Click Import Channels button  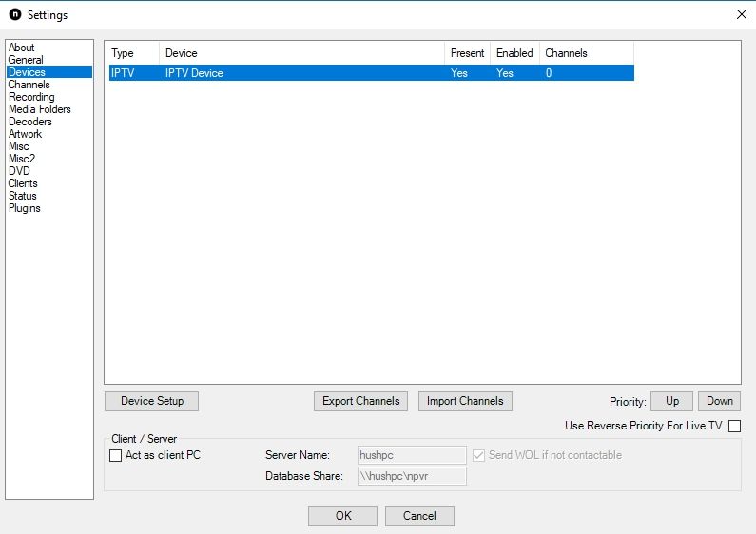(x=465, y=401)
